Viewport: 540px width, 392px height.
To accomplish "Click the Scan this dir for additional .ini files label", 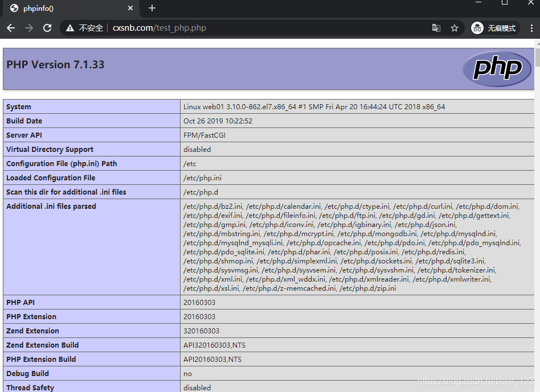I will [x=66, y=192].
